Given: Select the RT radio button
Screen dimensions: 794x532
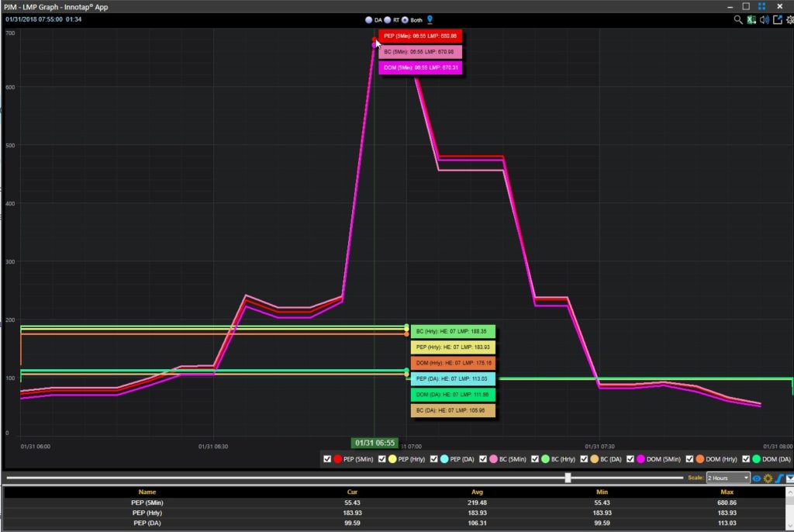Looking at the screenshot, I should [388, 20].
